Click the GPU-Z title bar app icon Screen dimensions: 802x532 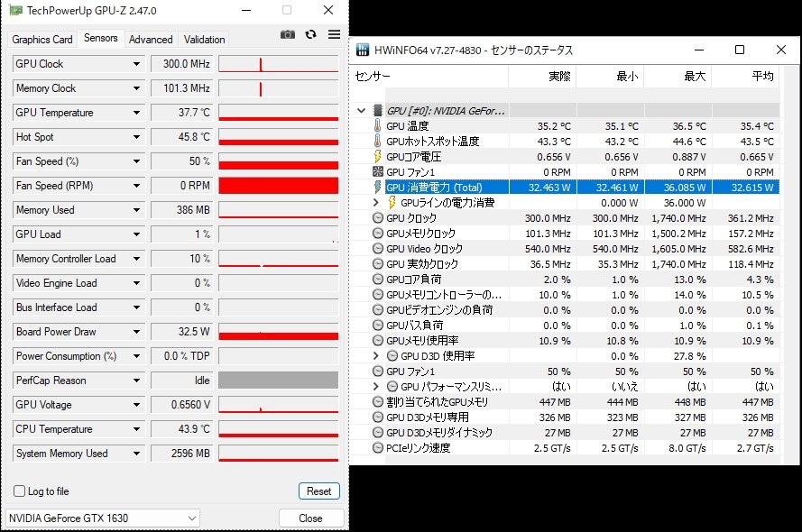point(15,10)
